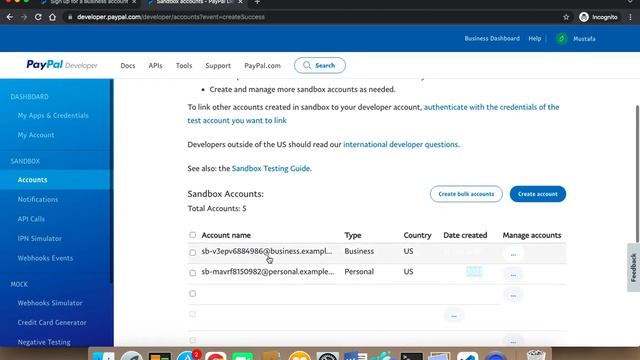Screen dimensions: 640x360
Task: Go back using the browser back arrow
Action: [x=10, y=17]
